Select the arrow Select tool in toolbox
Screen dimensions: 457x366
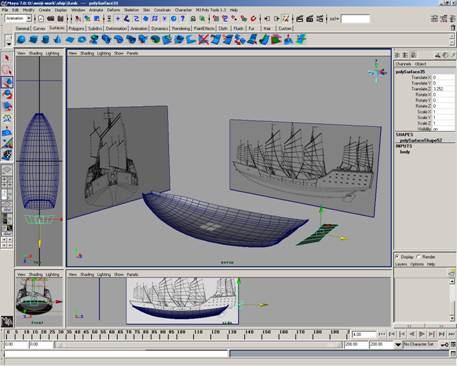[x=7, y=58]
